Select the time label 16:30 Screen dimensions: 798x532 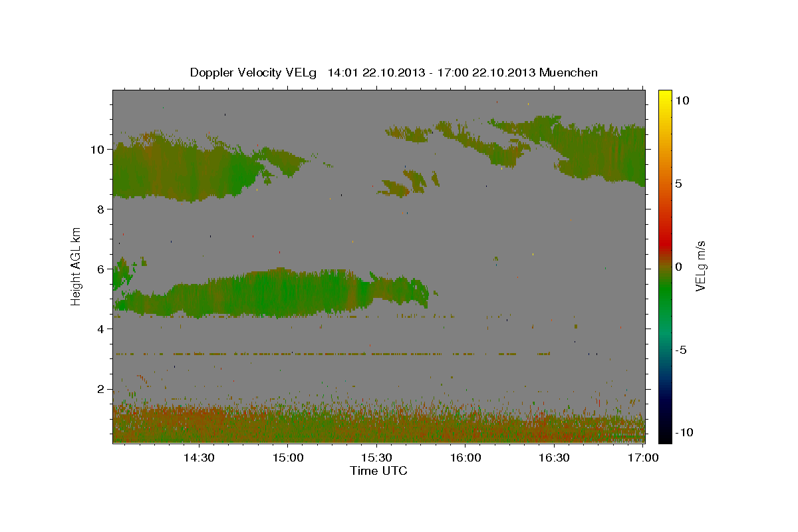554,458
